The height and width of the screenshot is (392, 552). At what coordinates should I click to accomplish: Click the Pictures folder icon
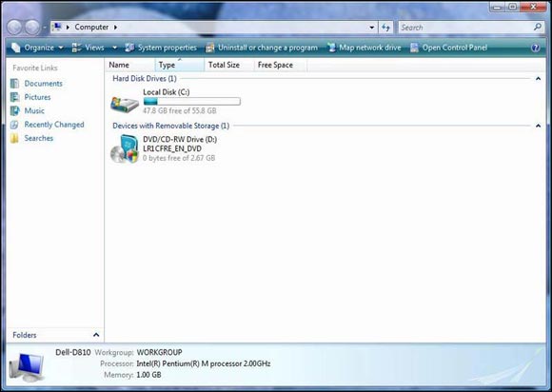[x=15, y=97]
